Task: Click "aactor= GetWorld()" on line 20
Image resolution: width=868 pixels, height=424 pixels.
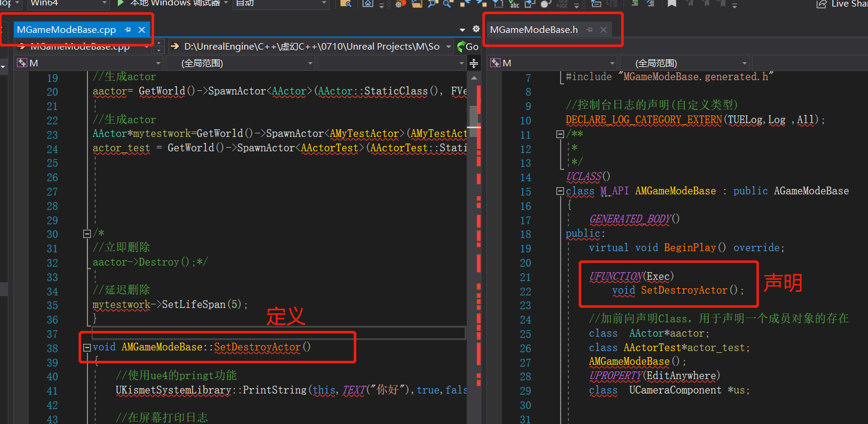Action: (145, 91)
